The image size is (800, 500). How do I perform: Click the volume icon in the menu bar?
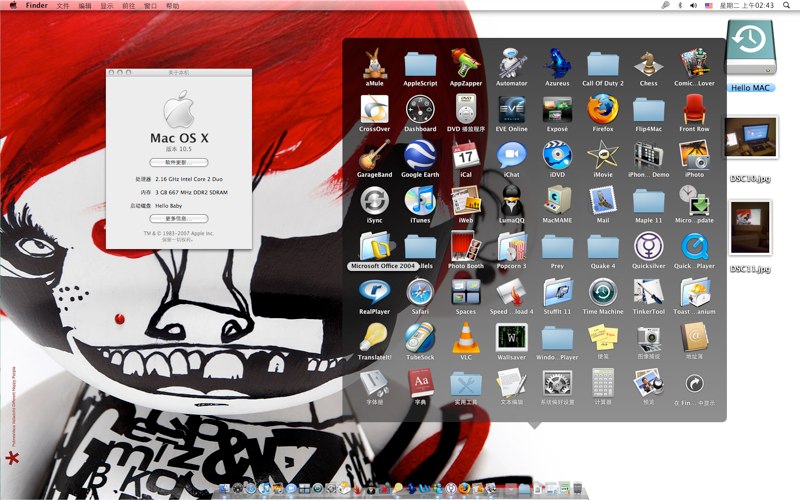pyautogui.click(x=693, y=5)
